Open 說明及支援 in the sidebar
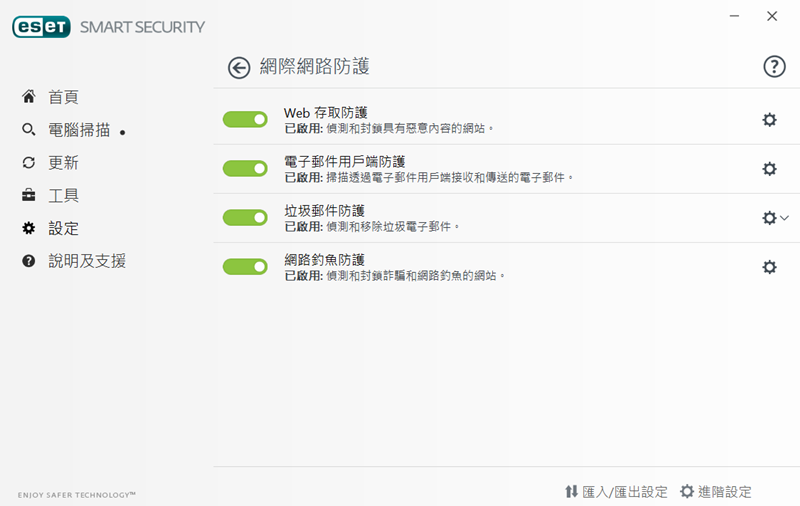 (x=87, y=261)
